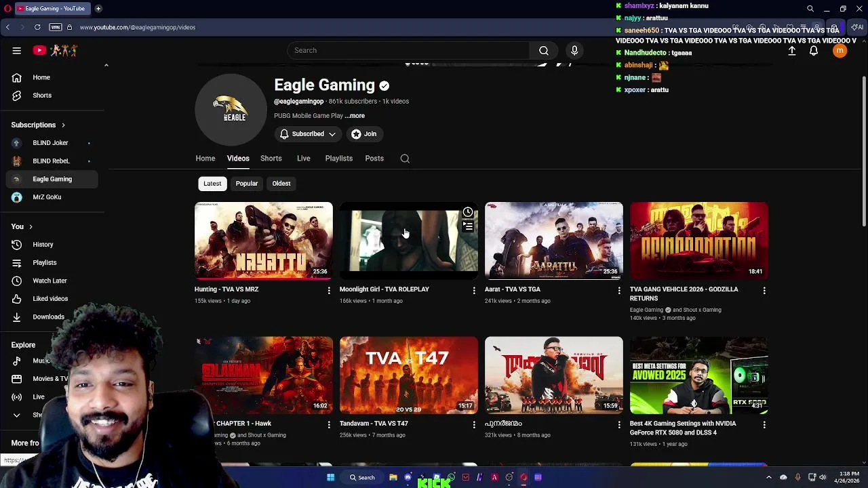The height and width of the screenshot is (488, 868).
Task: Open the Opera menu icon
Action: [x=7, y=8]
